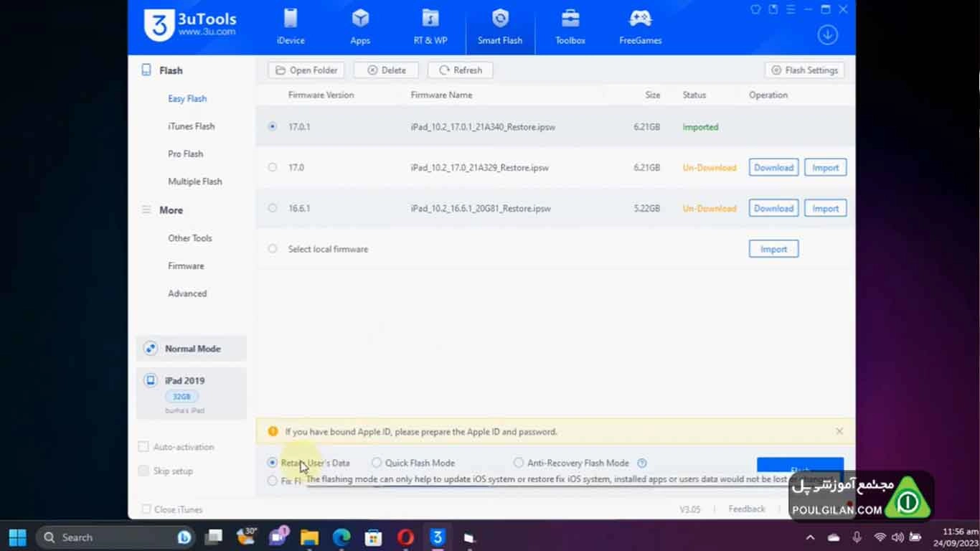Select Anti-Recovery Flash Mode
Image resolution: width=980 pixels, height=551 pixels.
point(518,463)
